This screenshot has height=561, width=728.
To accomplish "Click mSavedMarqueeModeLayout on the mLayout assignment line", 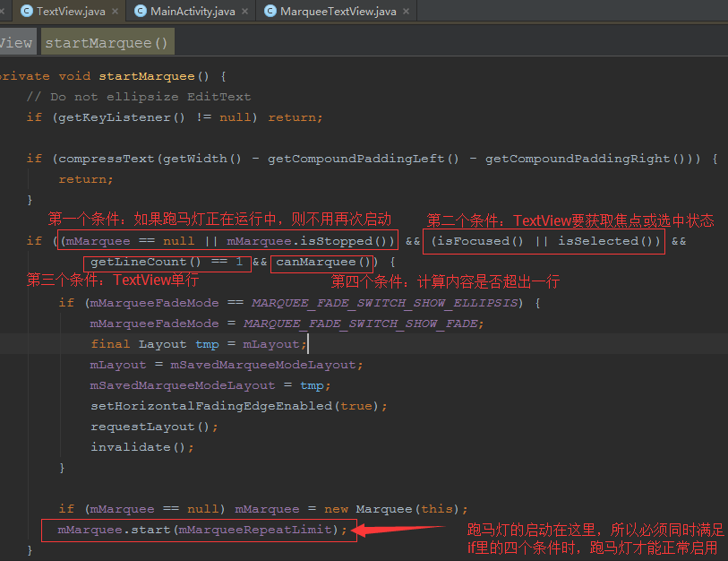I will tap(262, 365).
